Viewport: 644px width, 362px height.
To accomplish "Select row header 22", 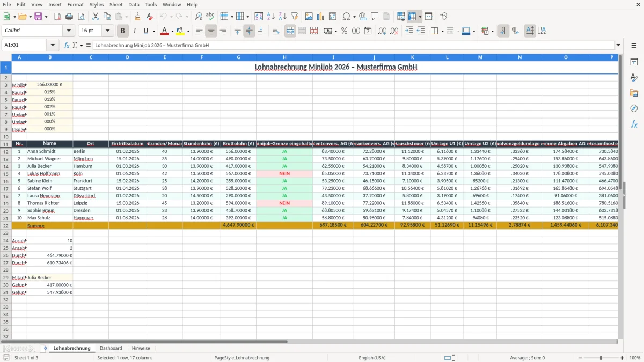I will point(6,225).
